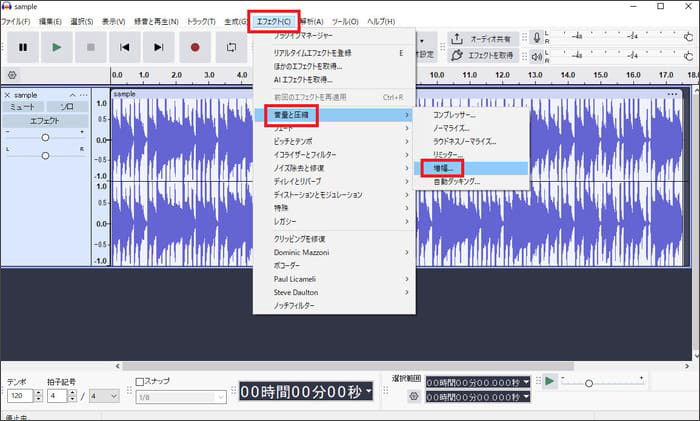700x421 pixels.
Task: Open the snap 1/8 dropdown
Action: [x=181, y=397]
